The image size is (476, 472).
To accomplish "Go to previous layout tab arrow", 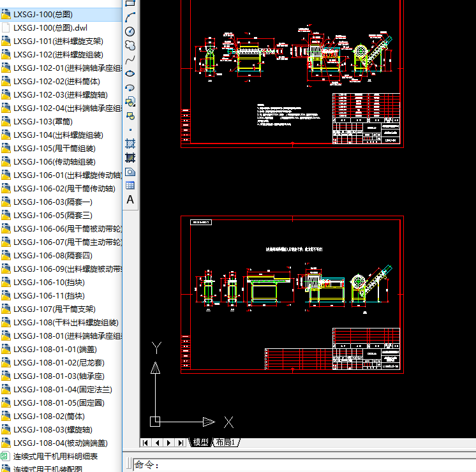I will (x=157, y=443).
